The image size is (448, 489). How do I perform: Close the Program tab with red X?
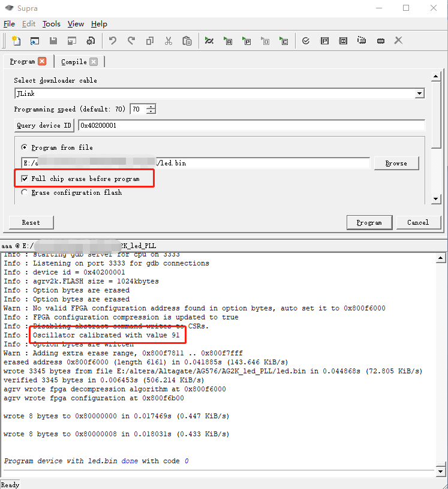point(42,61)
